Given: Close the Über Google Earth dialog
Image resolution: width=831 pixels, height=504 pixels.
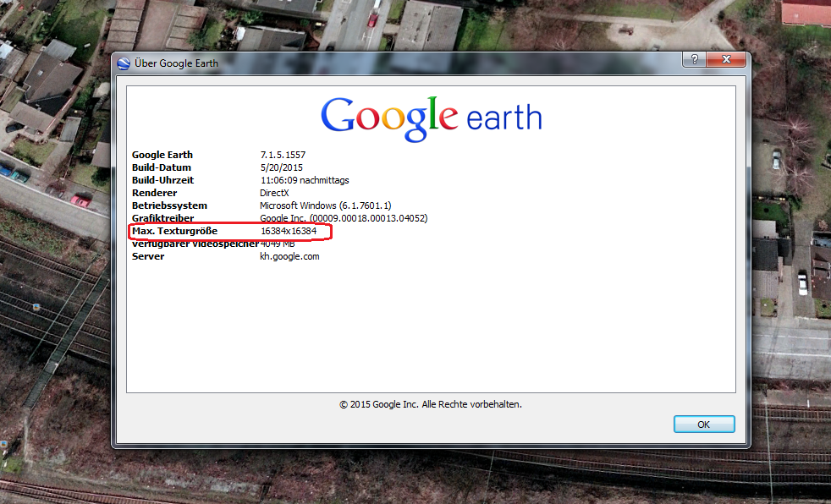Looking at the screenshot, I should [x=726, y=59].
